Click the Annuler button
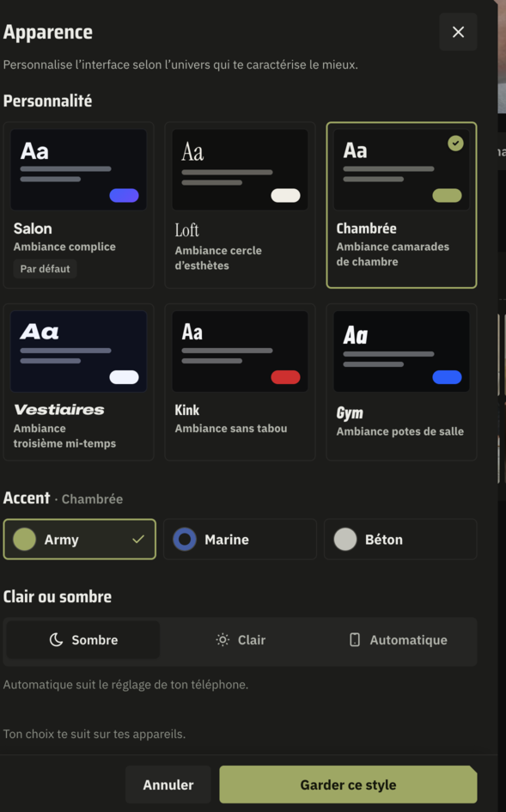Image resolution: width=506 pixels, height=812 pixels. (168, 785)
